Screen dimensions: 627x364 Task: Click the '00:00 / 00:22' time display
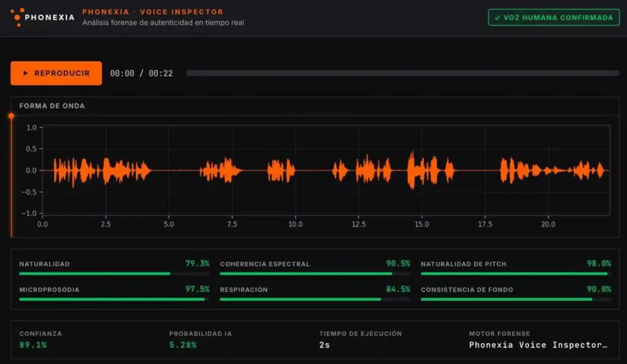(x=141, y=73)
